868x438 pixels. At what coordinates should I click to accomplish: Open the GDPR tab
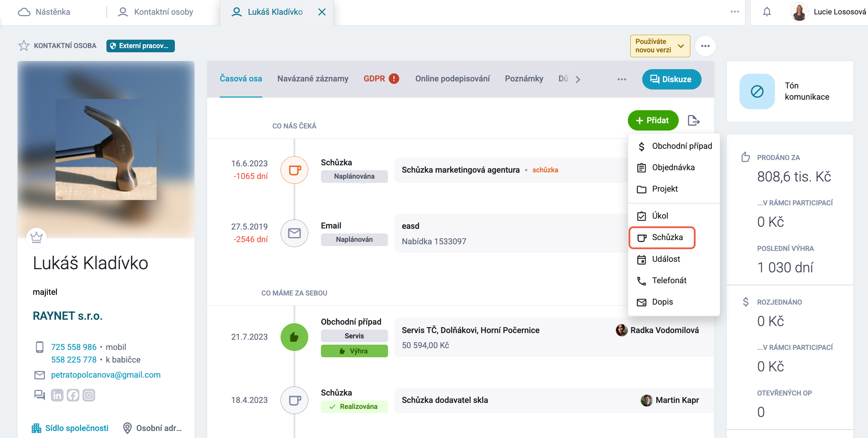(381, 79)
